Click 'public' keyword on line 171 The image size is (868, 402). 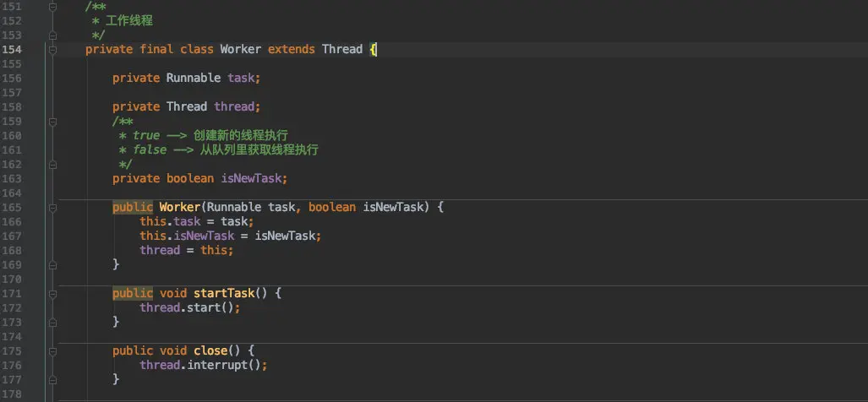pyautogui.click(x=133, y=293)
